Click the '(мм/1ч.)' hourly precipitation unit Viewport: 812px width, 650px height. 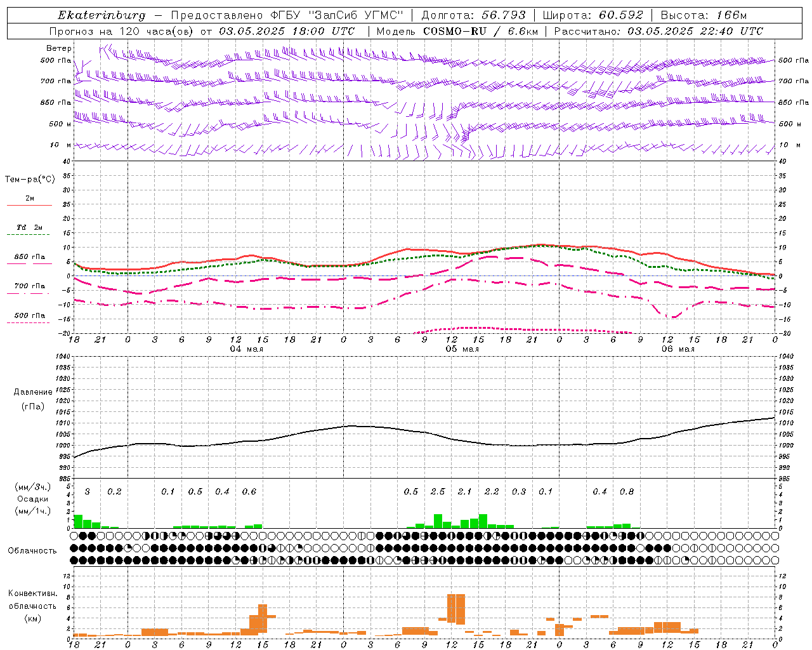pos(33,511)
